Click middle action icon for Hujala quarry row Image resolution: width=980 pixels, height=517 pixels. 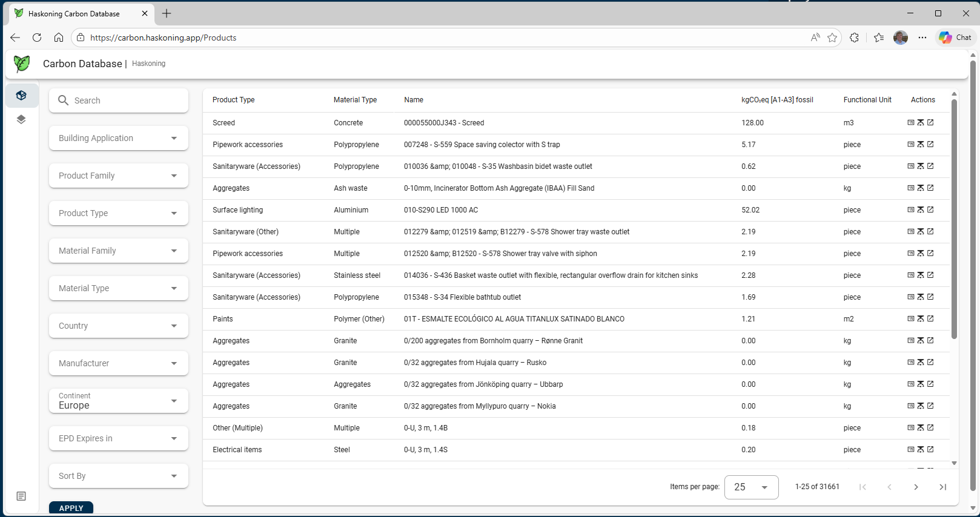(921, 362)
